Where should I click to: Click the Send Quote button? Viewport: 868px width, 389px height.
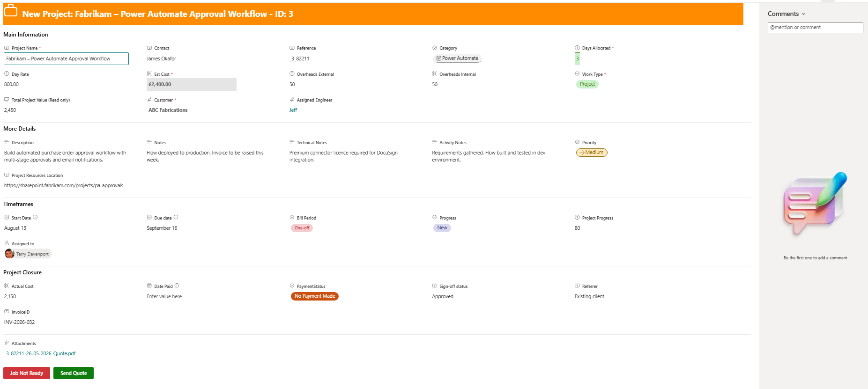pos(74,373)
